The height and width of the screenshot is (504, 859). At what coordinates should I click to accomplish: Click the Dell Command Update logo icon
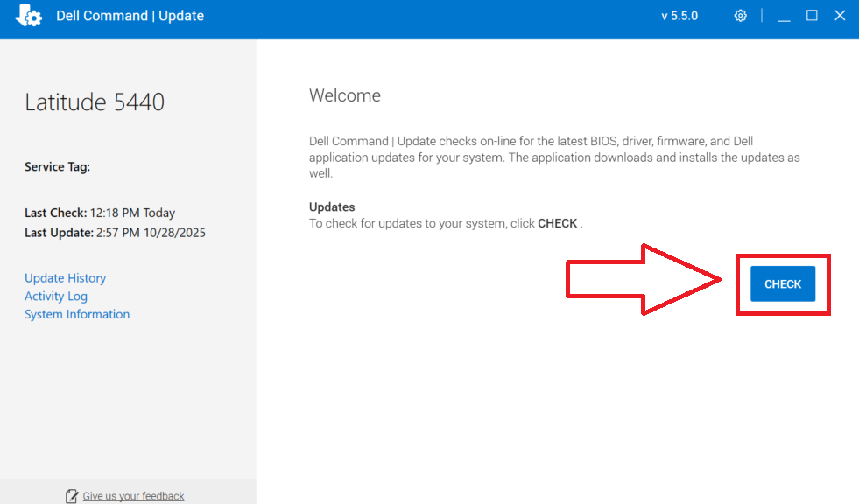click(x=29, y=16)
